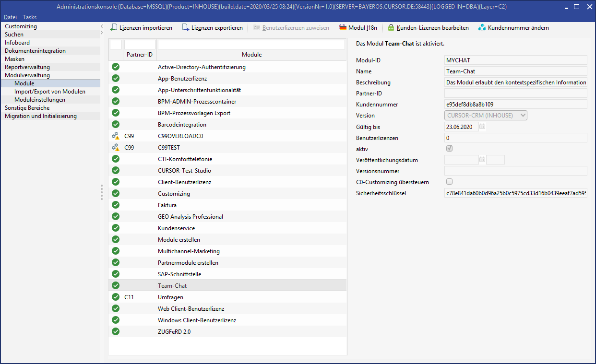Click the warning icon next to C99OVERLOADC0

point(115,136)
